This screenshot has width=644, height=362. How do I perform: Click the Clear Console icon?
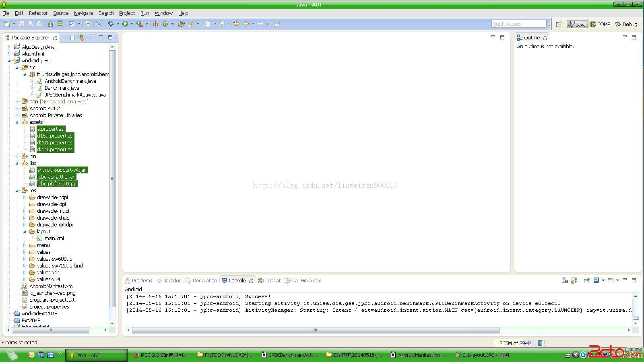[565, 281]
